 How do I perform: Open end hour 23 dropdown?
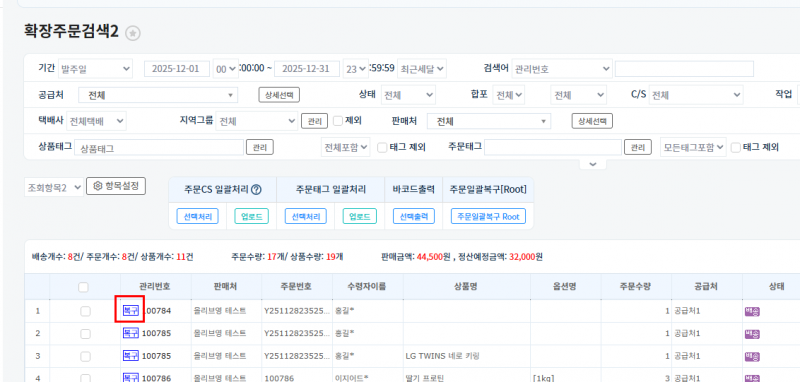pyautogui.click(x=356, y=69)
